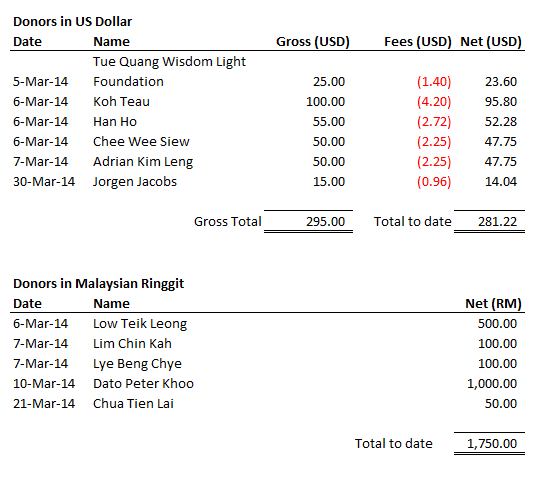Click the Fees (USD) column header
Screen dimensions: 535x481
418,42
